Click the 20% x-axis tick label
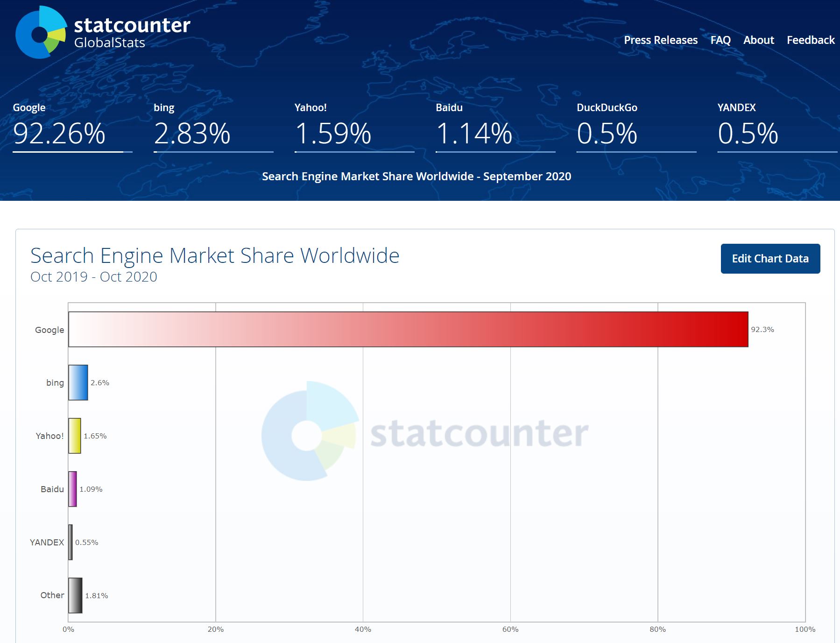Image resolution: width=840 pixels, height=643 pixels. 216,629
